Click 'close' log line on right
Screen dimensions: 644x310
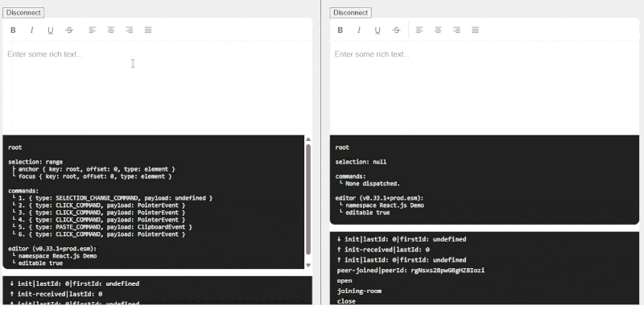coord(346,301)
